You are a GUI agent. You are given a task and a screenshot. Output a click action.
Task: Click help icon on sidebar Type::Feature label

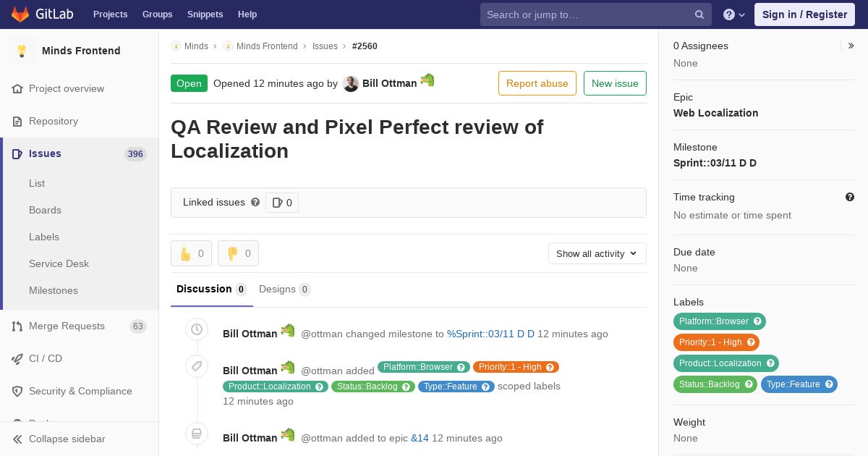point(830,384)
